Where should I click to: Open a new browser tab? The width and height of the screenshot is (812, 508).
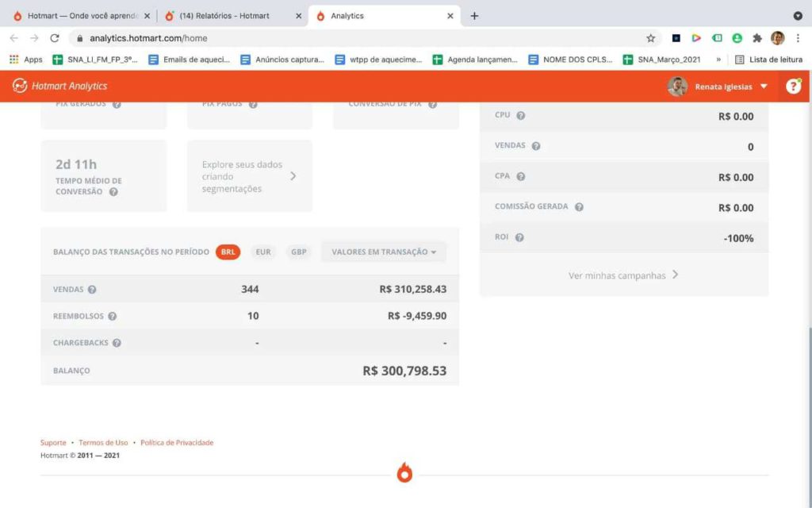[x=474, y=16]
